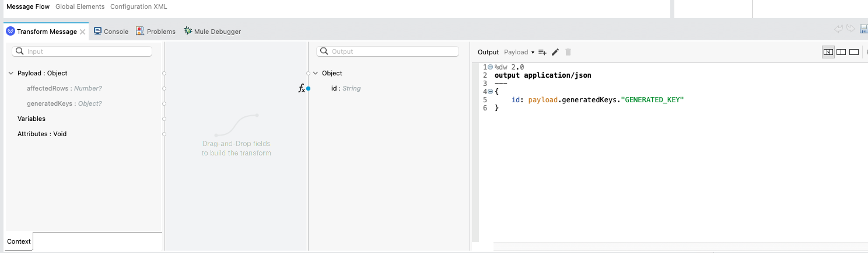Viewport: 868px width, 253px height.
Task: Click the add new target icon
Action: (x=542, y=52)
